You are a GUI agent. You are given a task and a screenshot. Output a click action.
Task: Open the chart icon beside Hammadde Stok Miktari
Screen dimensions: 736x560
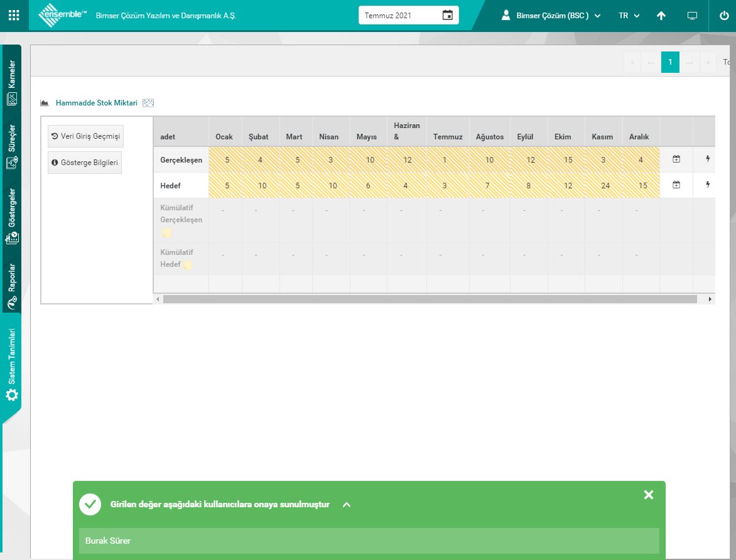(x=148, y=103)
